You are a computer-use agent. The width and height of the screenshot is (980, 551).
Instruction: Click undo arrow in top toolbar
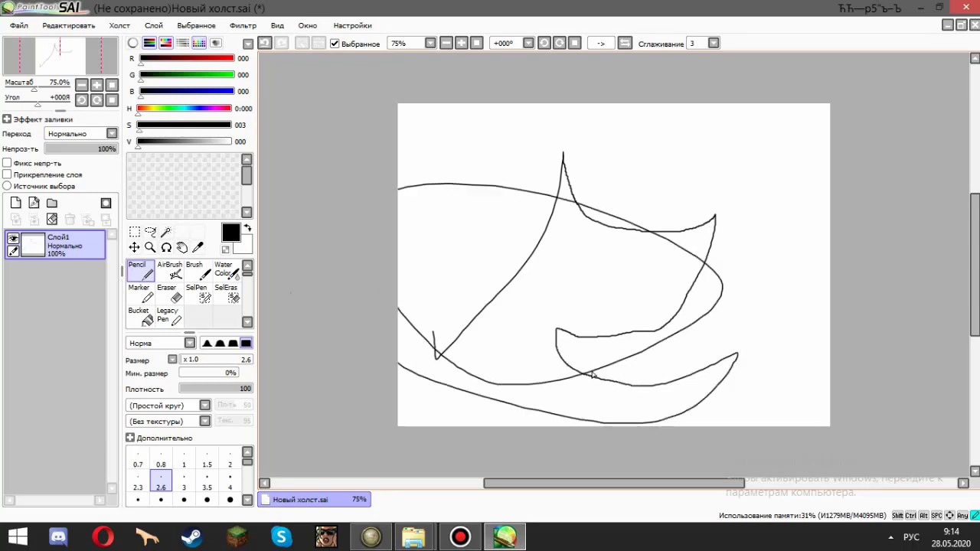[x=264, y=43]
